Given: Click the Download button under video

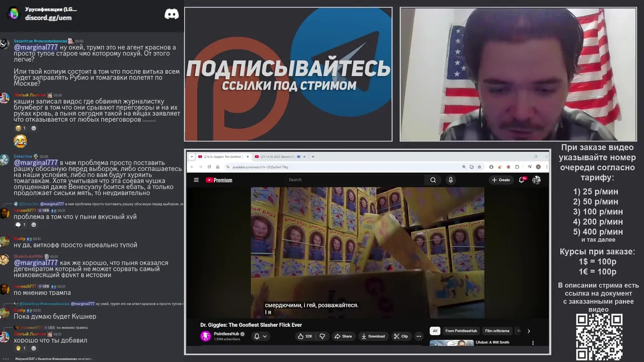Looking at the screenshot, I should (x=373, y=336).
